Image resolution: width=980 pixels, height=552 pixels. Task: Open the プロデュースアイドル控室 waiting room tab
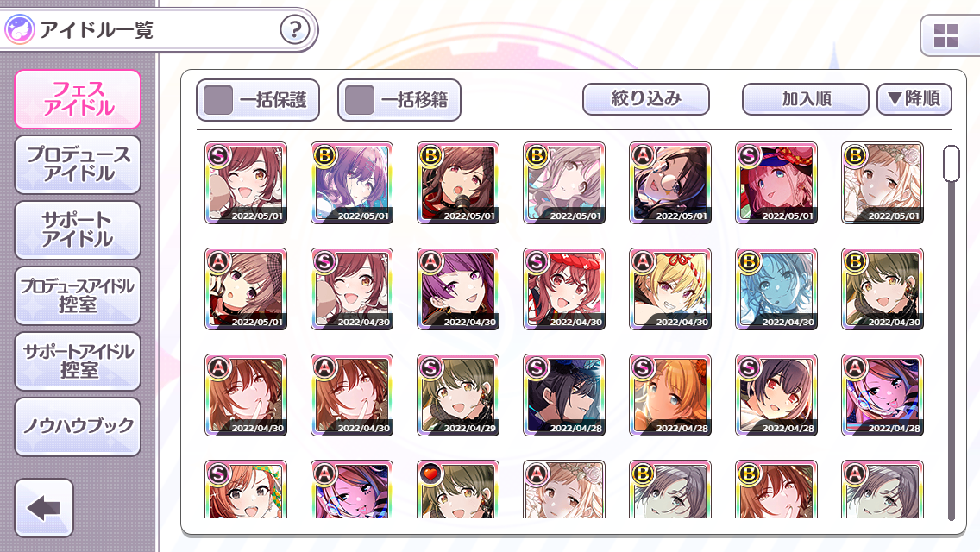click(x=78, y=296)
